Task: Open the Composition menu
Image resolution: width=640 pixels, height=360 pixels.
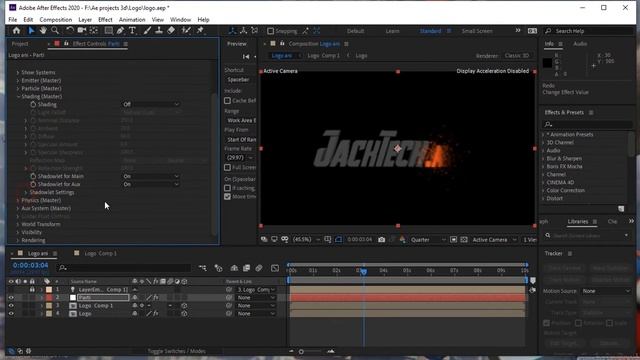Action: coord(56,20)
